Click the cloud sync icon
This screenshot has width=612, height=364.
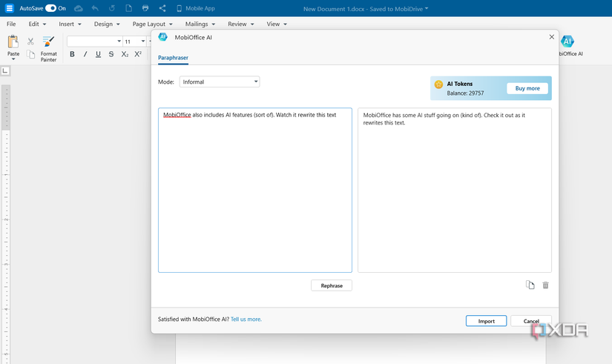coord(79,8)
